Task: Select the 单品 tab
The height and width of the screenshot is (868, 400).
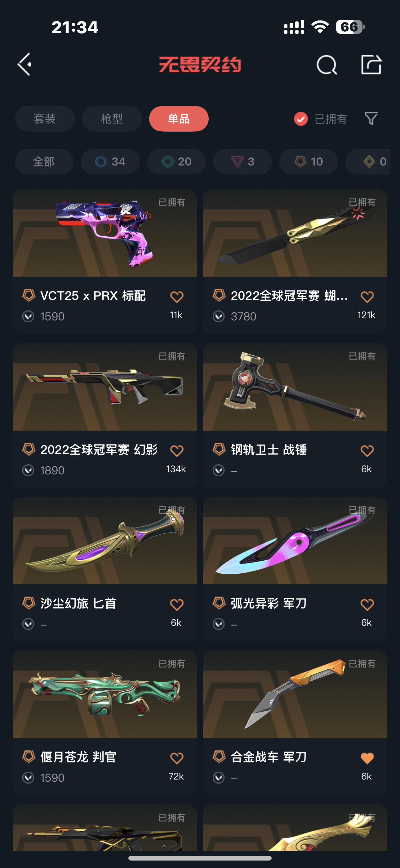Action: tap(179, 119)
